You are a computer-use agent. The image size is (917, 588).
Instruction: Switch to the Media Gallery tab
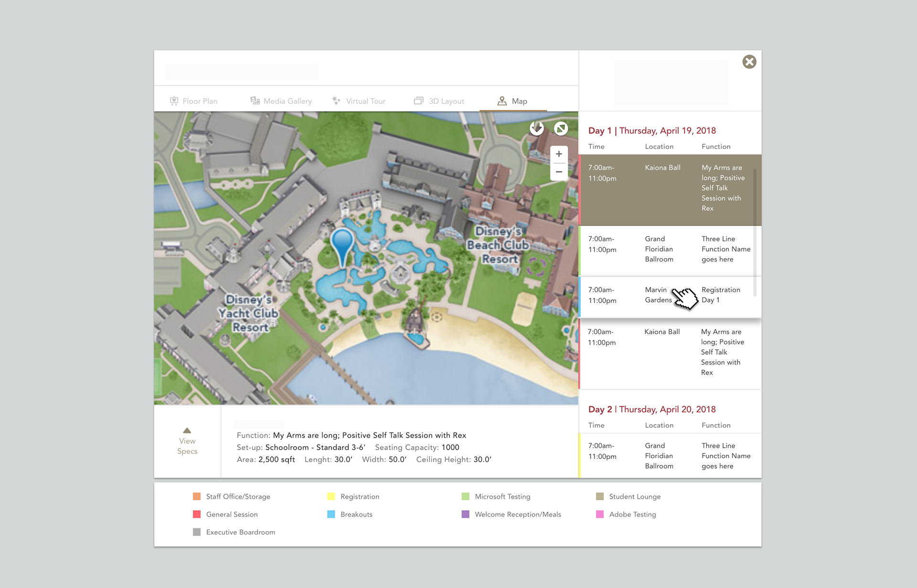point(281,101)
